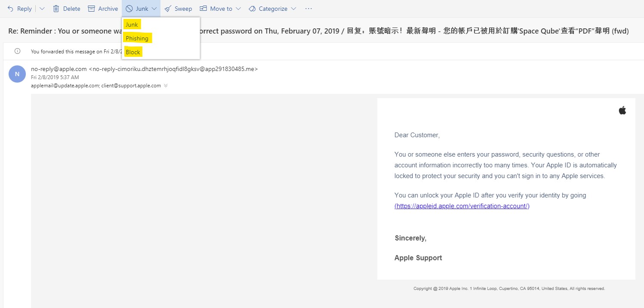Open the Move to dropdown chevron
644x308 pixels.
pos(238,9)
